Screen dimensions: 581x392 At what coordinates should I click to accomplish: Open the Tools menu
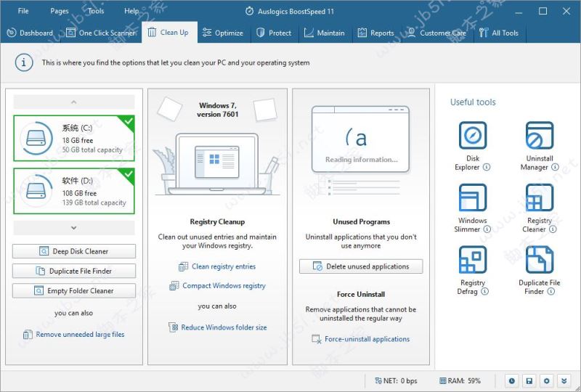[x=96, y=11]
